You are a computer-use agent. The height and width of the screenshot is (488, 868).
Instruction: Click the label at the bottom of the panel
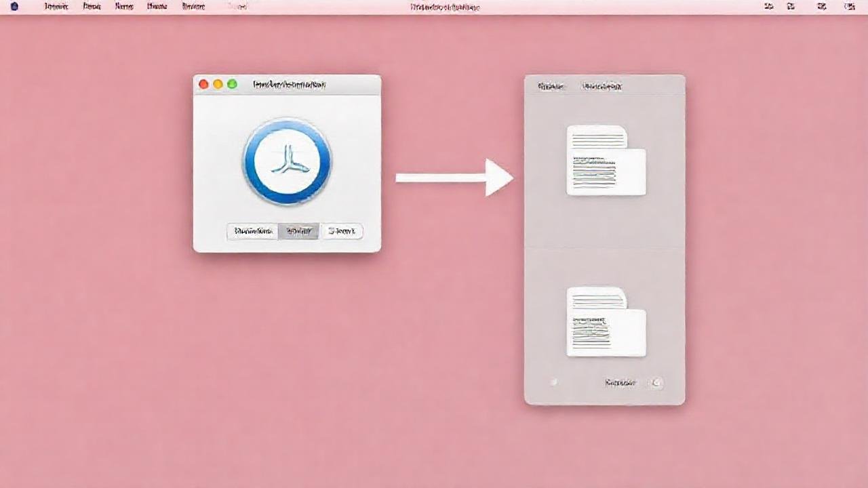[x=618, y=382]
